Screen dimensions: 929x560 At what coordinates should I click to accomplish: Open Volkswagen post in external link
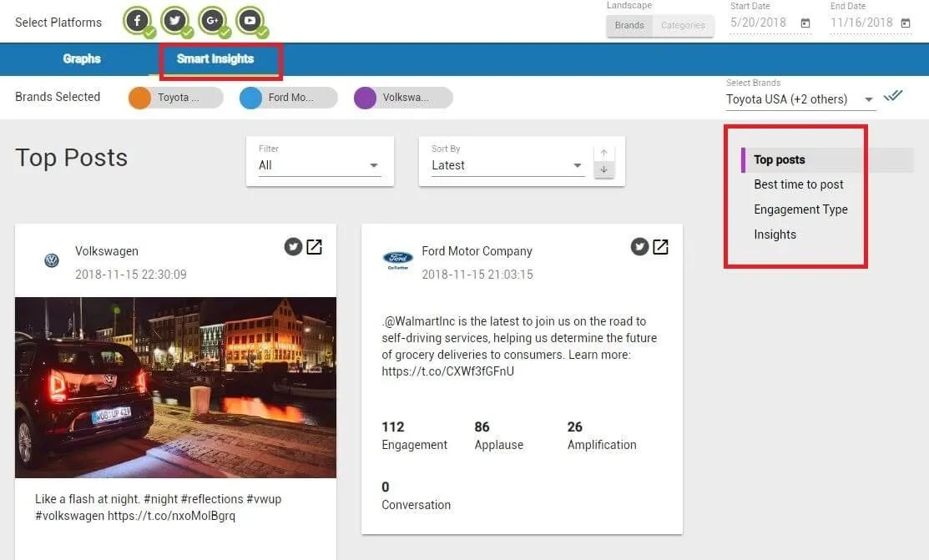pos(314,247)
